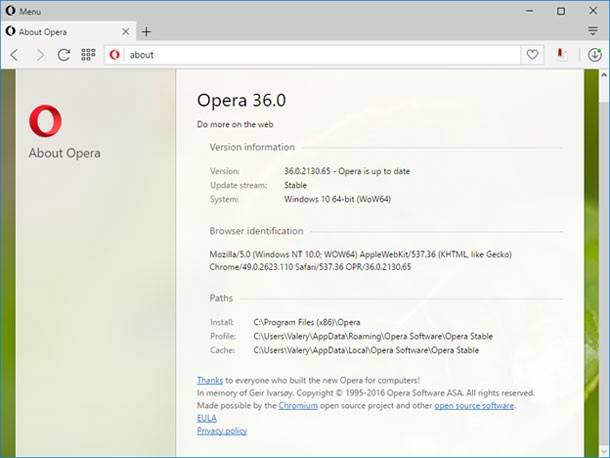The image size is (610, 458).
Task: Go back to previous page
Action: (15, 55)
